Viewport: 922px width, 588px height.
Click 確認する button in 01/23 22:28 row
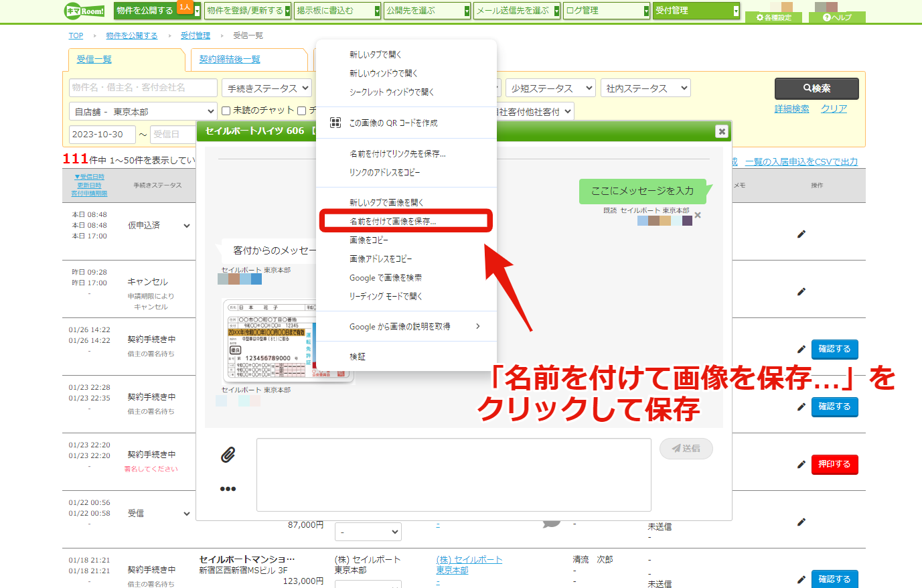834,407
